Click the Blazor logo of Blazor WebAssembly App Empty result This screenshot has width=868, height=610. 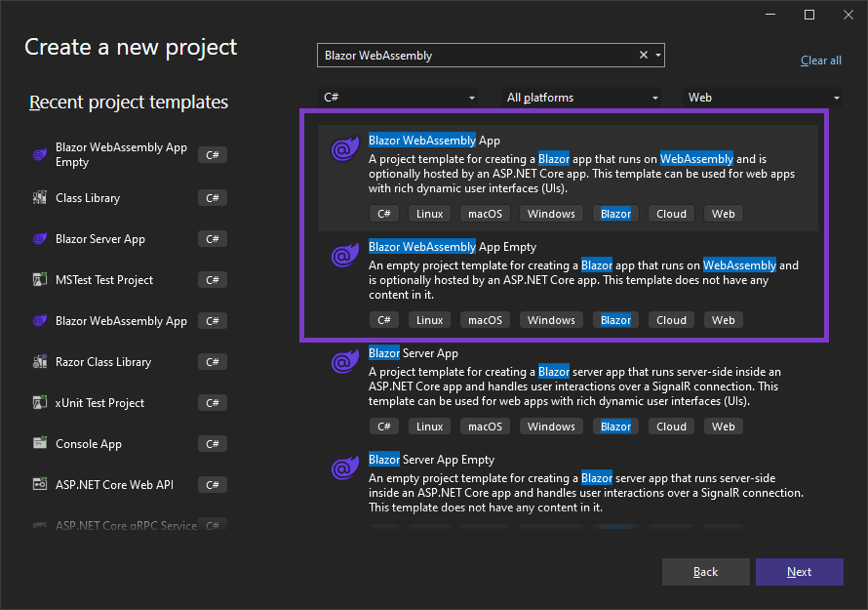coord(345,255)
